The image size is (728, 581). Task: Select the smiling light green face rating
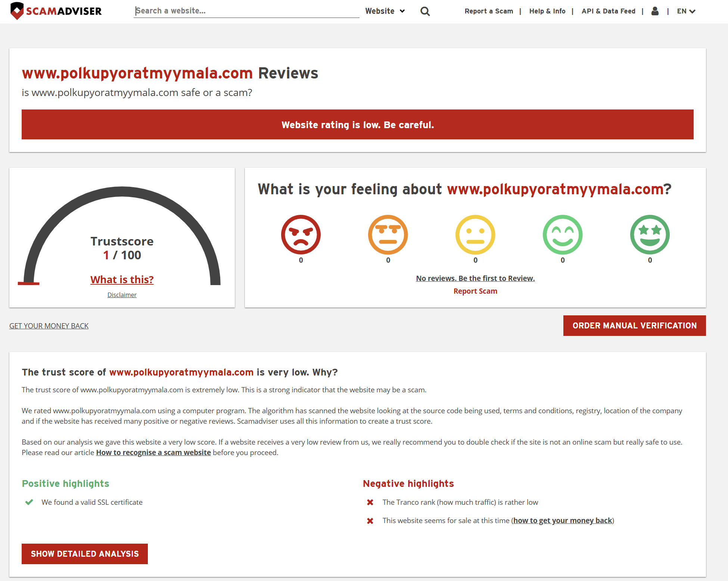[563, 235]
